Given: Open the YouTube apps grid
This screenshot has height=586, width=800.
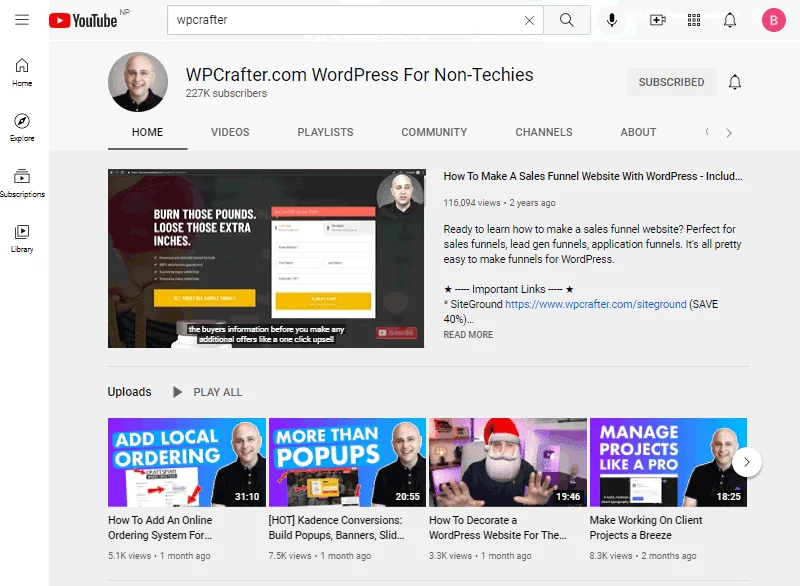Looking at the screenshot, I should point(693,20).
